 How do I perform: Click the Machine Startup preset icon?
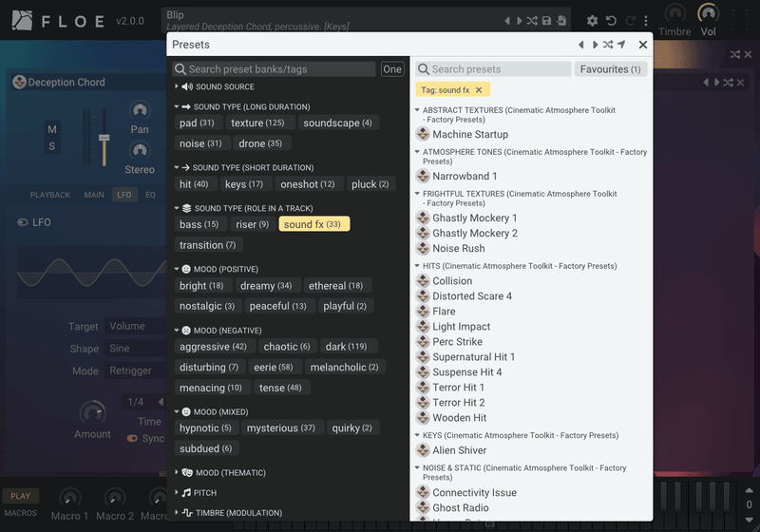[x=423, y=134]
